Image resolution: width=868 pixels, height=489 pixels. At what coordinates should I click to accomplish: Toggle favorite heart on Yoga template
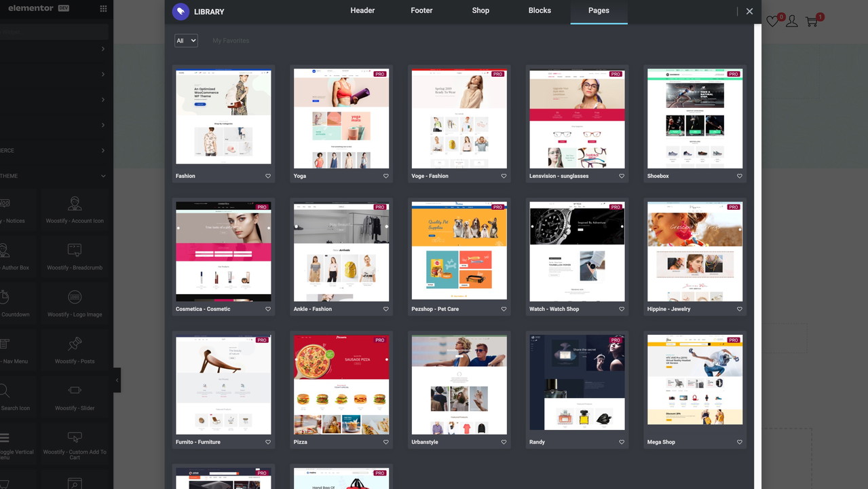click(386, 176)
